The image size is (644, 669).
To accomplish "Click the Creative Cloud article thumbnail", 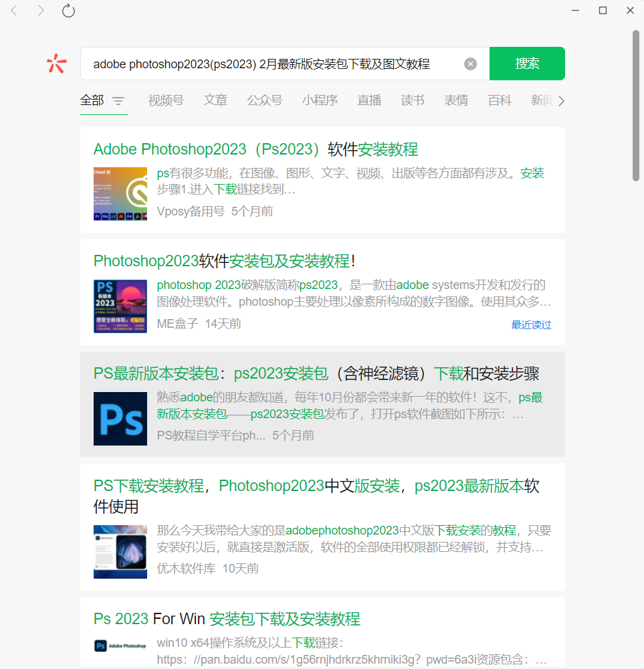I will tap(120, 194).
